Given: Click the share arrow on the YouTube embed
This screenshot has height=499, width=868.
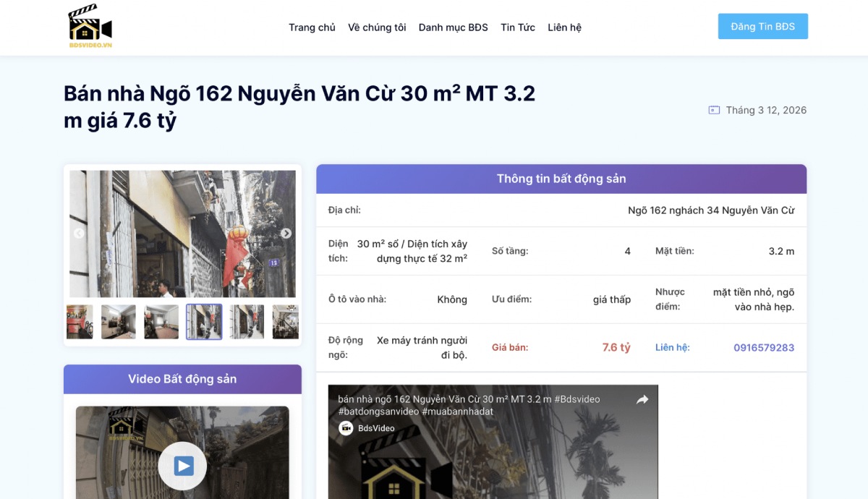Looking at the screenshot, I should coord(642,398).
